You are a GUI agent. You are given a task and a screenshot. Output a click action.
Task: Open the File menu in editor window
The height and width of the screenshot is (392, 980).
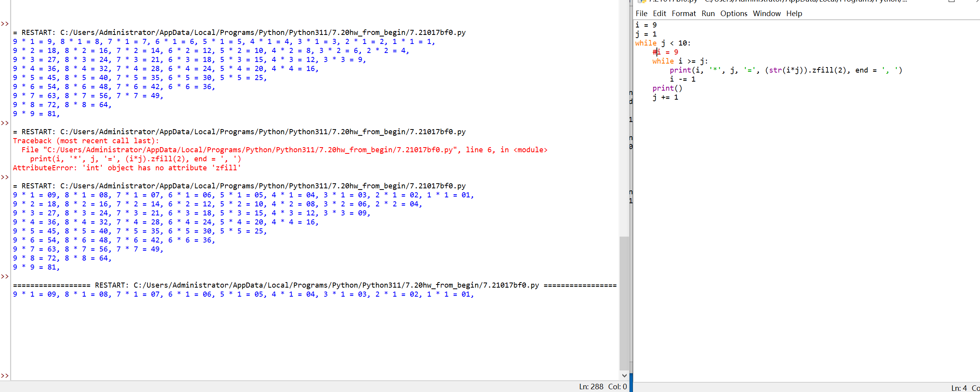642,14
